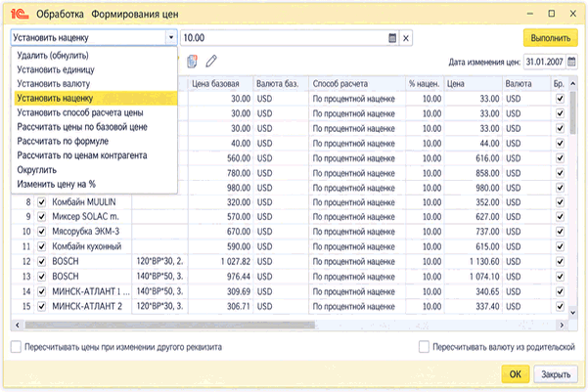Viewport: 588px width, 392px height.
Task: Click the calculator icon in the value field
Action: [x=392, y=38]
